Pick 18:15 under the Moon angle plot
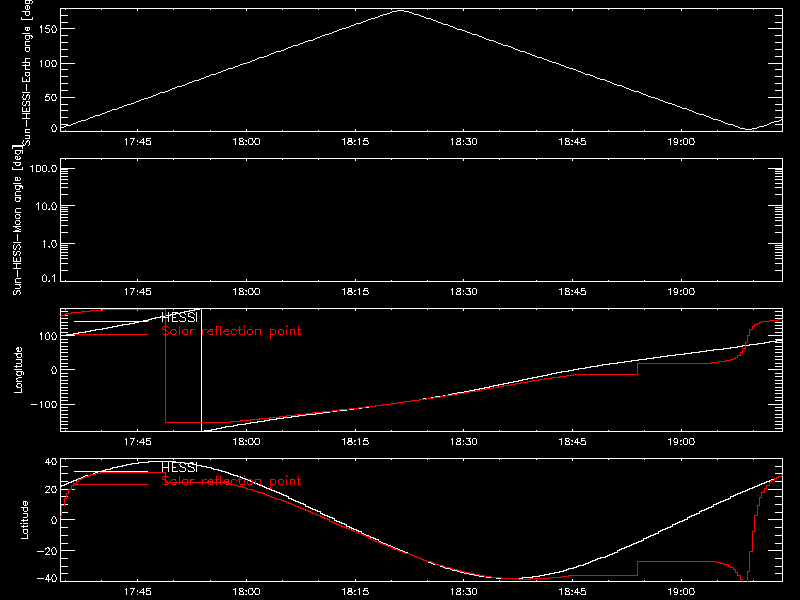Screen dimensions: 800x600 coord(355,292)
